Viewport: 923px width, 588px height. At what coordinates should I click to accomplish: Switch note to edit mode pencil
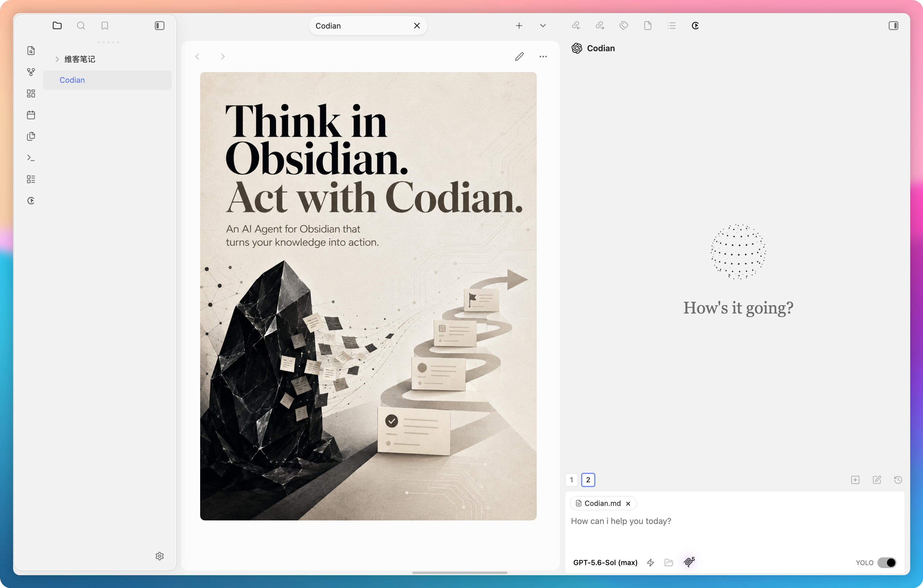(519, 57)
